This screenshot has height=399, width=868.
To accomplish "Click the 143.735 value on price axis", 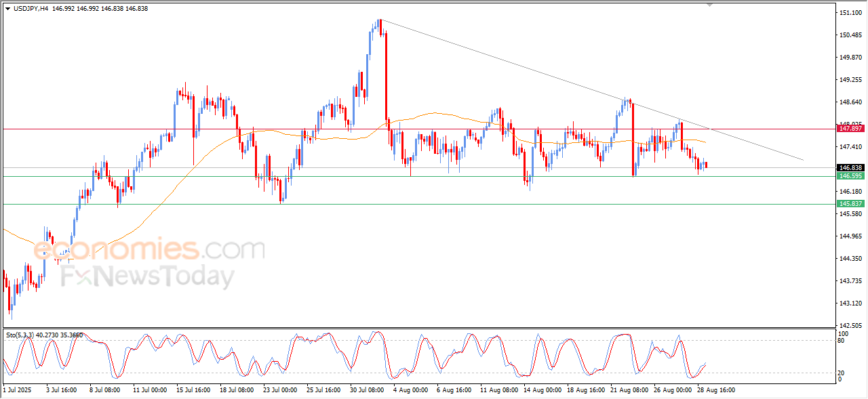I will click(850, 281).
